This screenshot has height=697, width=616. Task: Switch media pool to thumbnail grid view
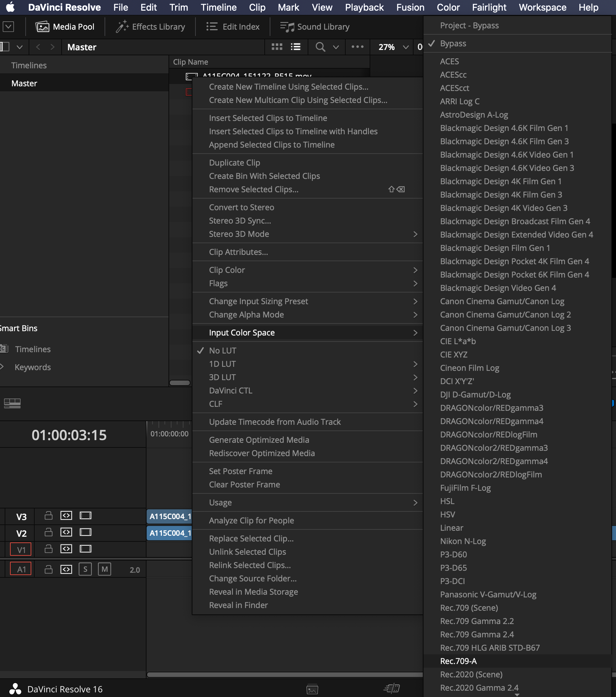277,47
